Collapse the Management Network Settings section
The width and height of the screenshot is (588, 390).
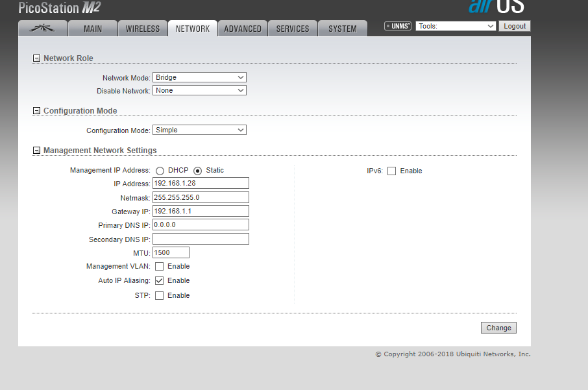[36, 151]
